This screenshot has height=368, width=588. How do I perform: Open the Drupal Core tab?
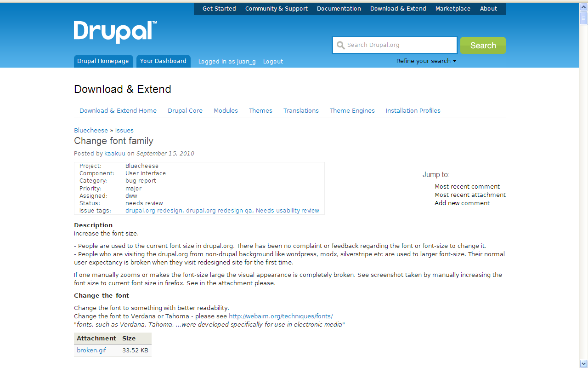pos(185,111)
